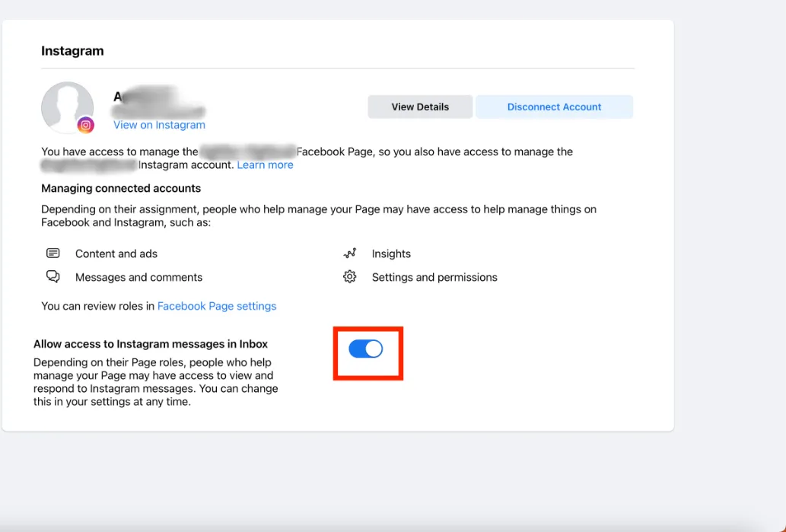Click the Instagram logo badge on avatar
786x532 pixels.
(86, 126)
